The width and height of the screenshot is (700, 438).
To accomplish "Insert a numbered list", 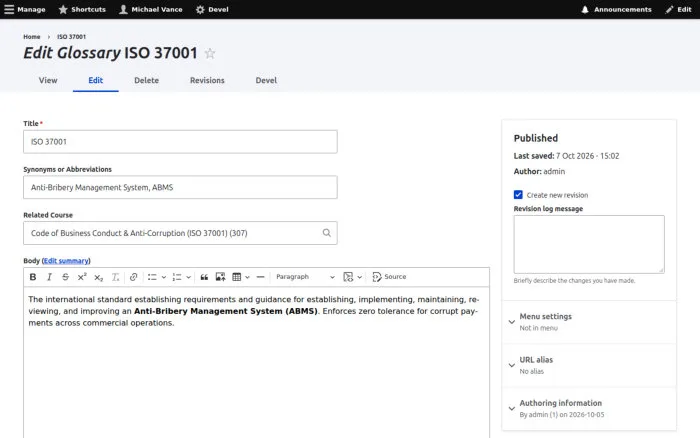I will click(177, 277).
